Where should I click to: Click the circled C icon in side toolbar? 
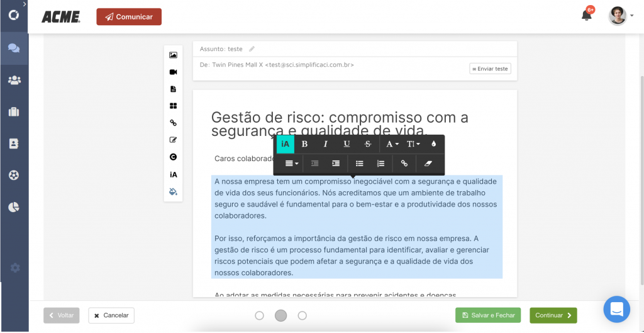coord(173,157)
